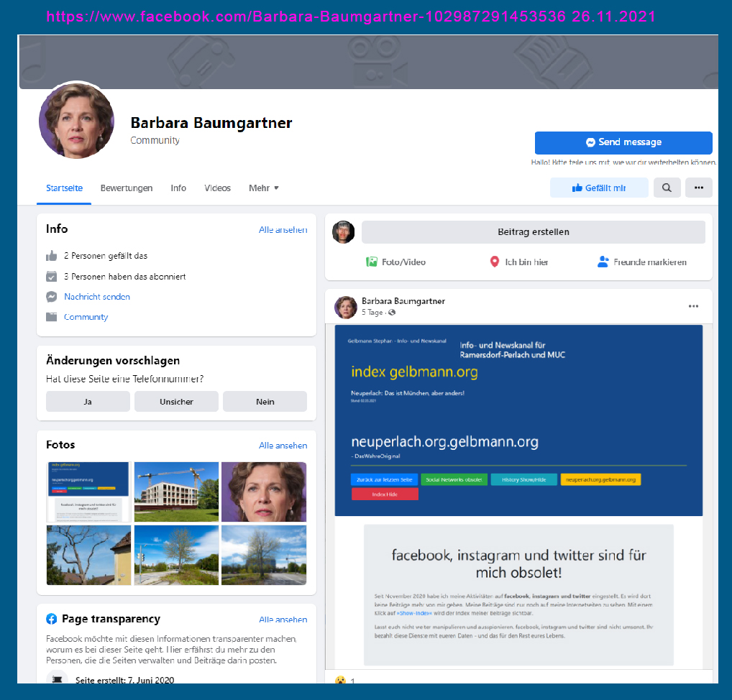
Task: Click the Nachricht senden link
Action: click(x=97, y=297)
